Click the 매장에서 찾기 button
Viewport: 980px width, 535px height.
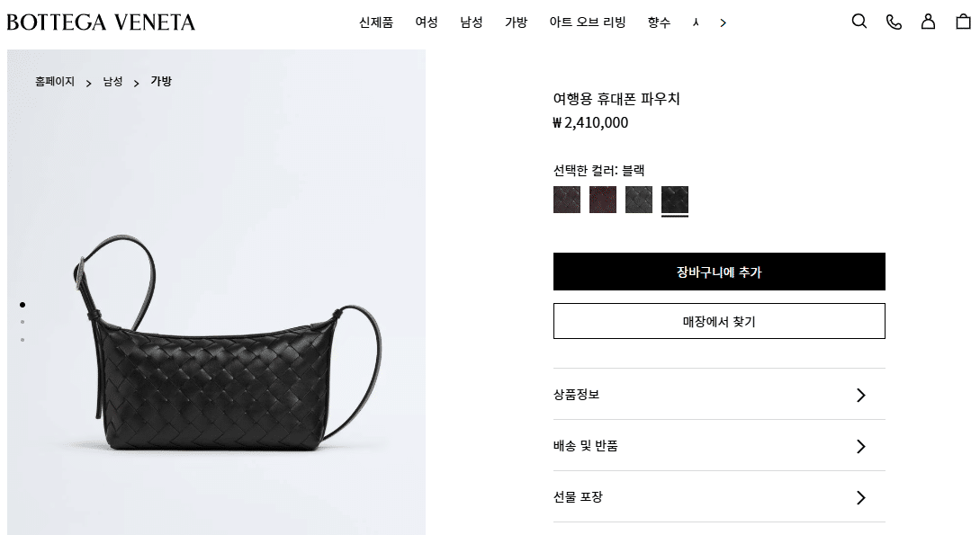[x=719, y=322]
